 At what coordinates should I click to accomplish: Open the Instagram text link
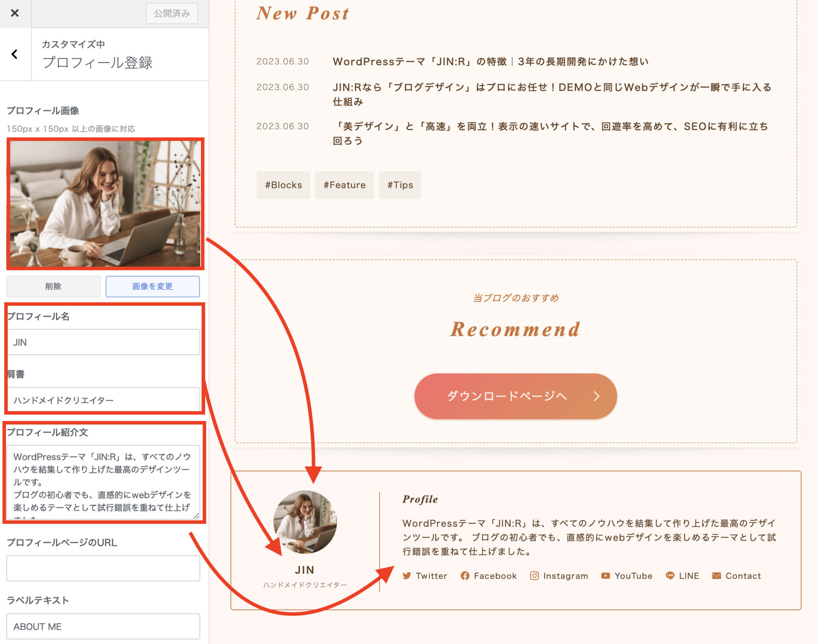566,576
